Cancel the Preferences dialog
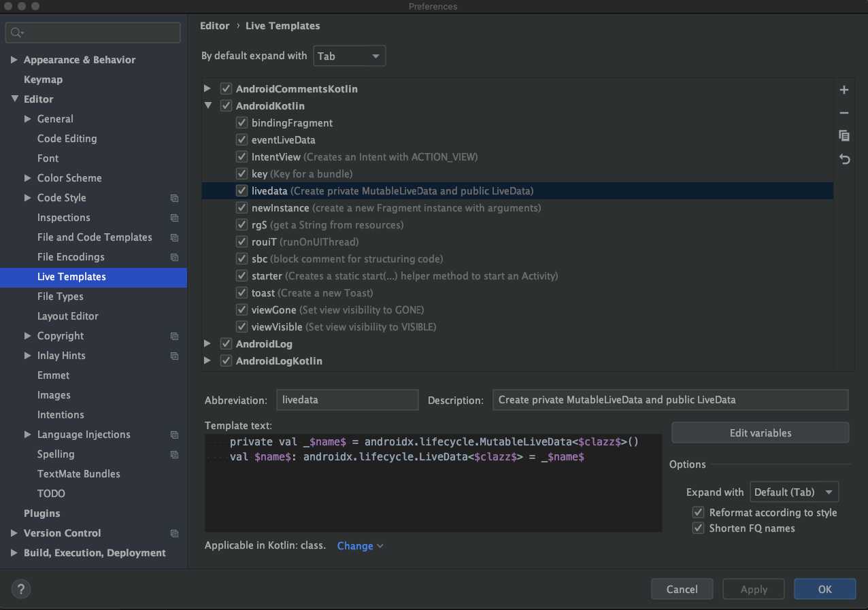 682,590
